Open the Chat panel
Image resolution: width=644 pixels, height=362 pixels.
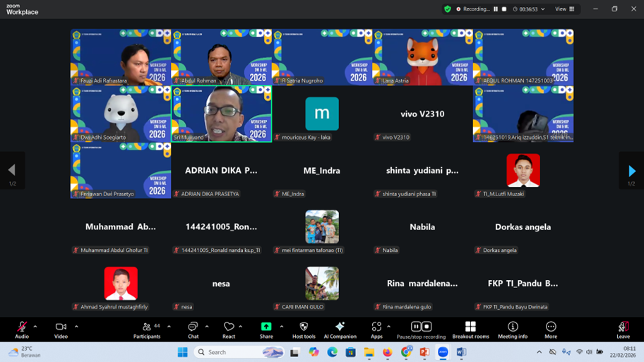(193, 328)
